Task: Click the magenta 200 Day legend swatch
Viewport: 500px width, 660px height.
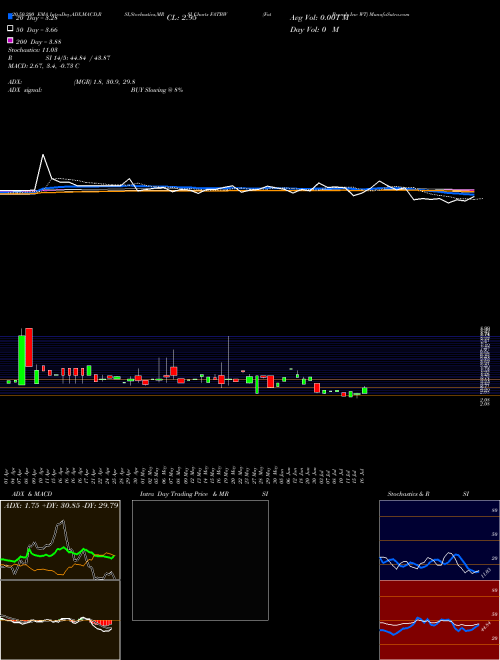Action: pyautogui.click(x=10, y=40)
